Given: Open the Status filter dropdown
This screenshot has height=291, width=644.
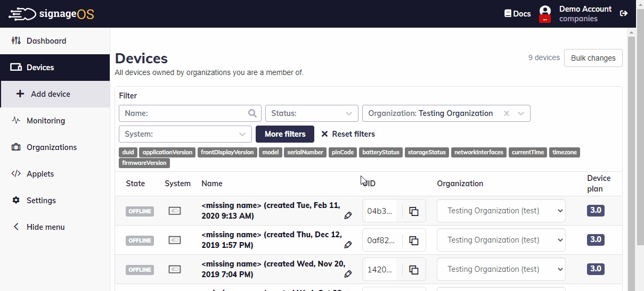Looking at the screenshot, I should [312, 113].
